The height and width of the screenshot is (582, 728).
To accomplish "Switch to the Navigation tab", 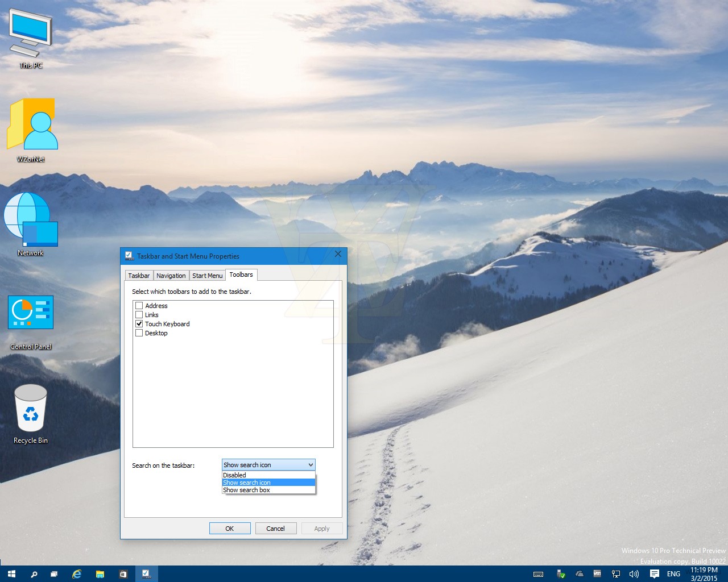I will pos(171,276).
